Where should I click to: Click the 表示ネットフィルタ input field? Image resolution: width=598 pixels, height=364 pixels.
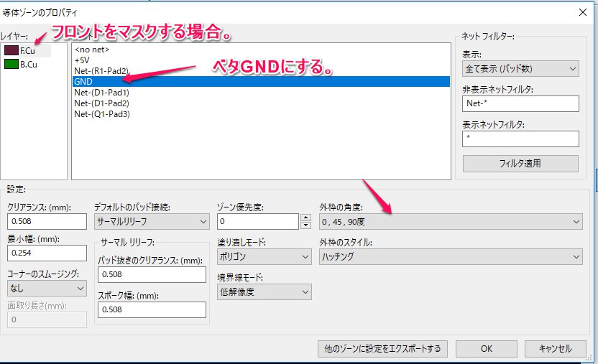click(x=520, y=139)
